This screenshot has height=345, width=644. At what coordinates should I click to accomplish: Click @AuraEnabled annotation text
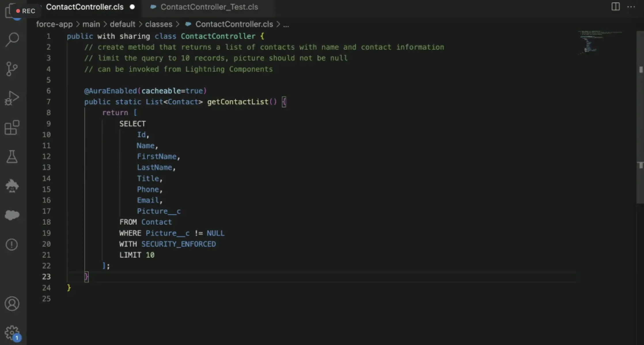[x=111, y=91]
